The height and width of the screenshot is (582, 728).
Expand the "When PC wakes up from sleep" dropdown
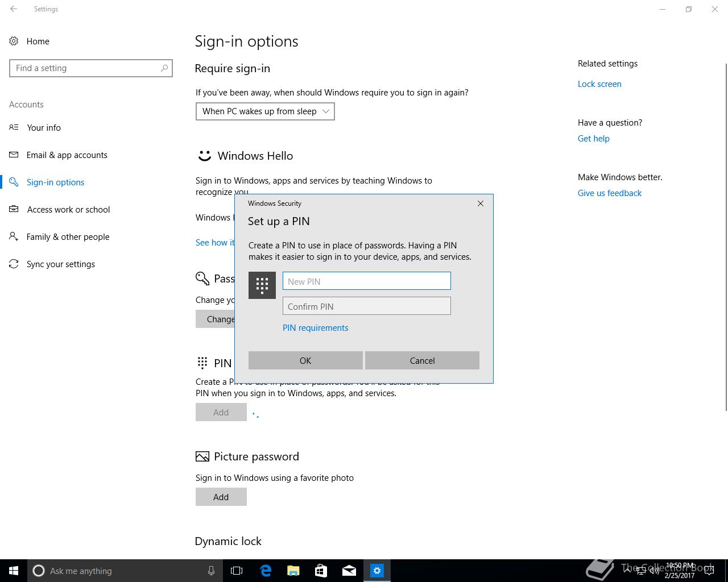click(x=265, y=111)
